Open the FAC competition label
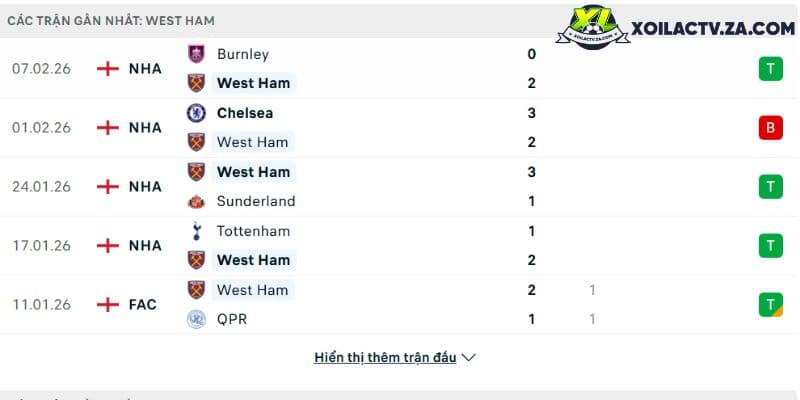 coord(143,305)
